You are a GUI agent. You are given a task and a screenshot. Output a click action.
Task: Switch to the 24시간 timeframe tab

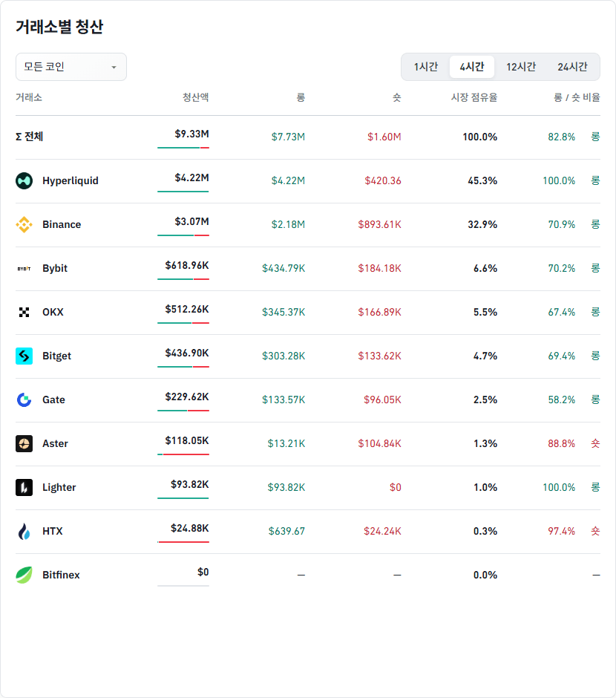[x=572, y=67]
